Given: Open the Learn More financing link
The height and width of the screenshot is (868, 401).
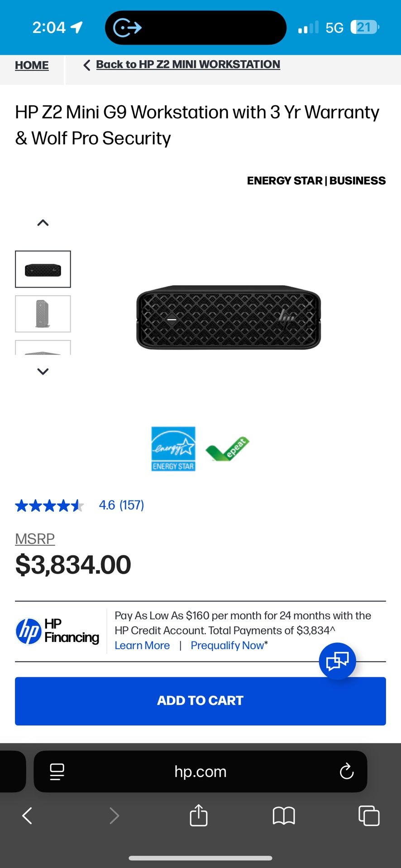Looking at the screenshot, I should 142,645.
